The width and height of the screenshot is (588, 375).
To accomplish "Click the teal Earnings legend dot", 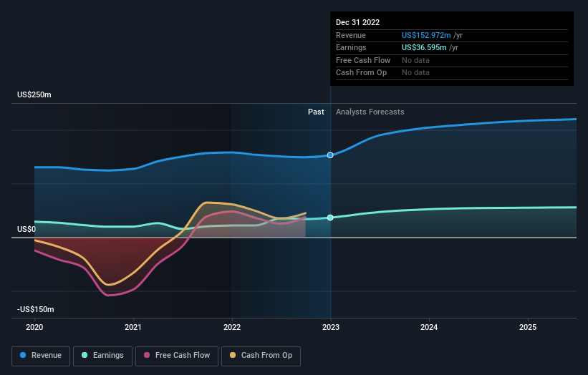I will pyautogui.click(x=85, y=355).
